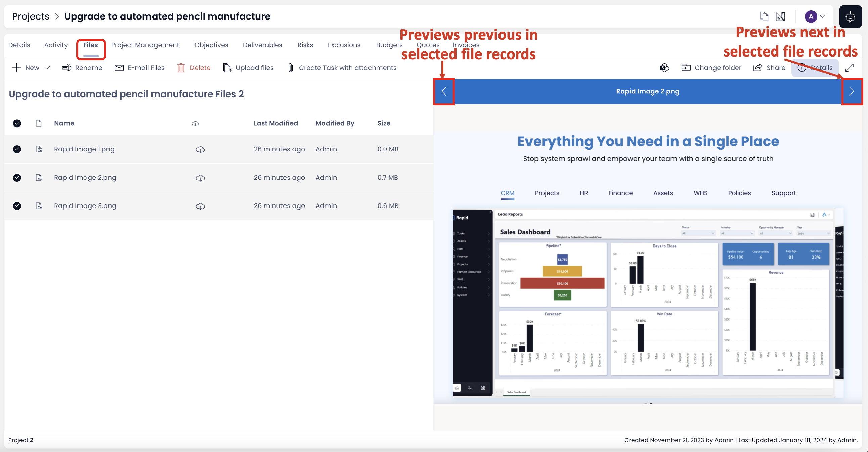Click the design ruler icon in header
This screenshot has height=452, width=868.
(780, 16)
